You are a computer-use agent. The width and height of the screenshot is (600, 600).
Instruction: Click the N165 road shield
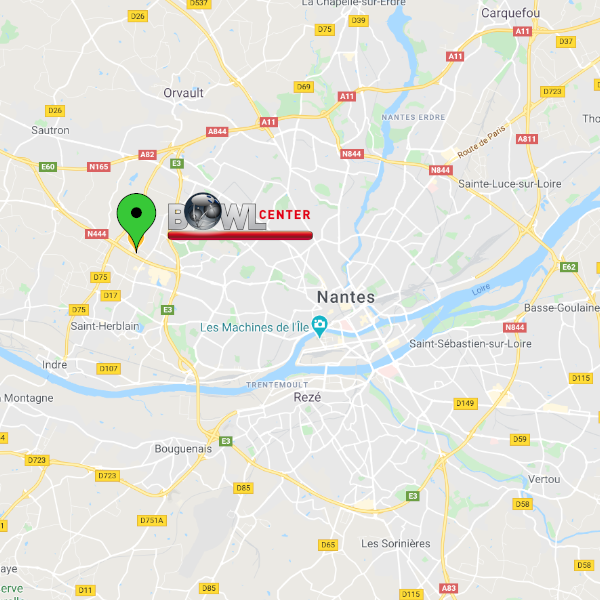[99, 167]
